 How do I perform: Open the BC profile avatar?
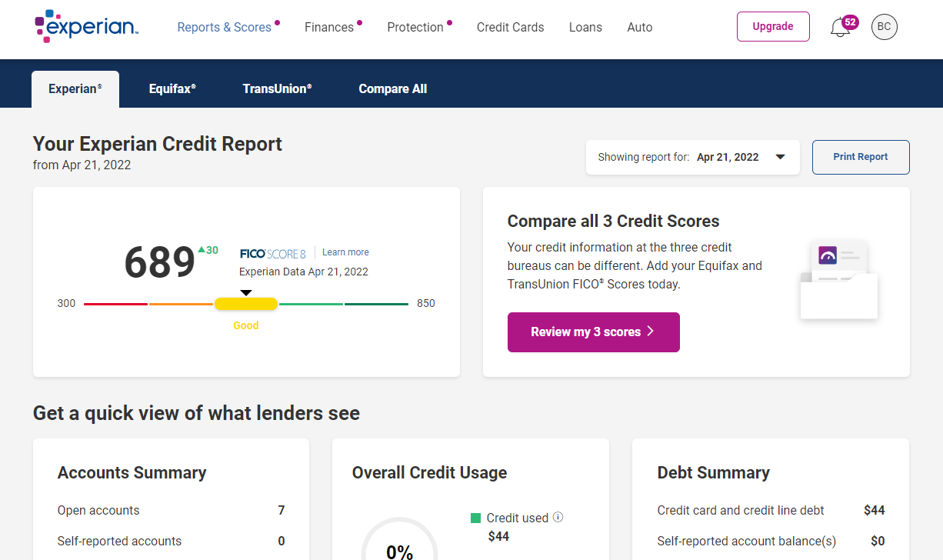884,27
